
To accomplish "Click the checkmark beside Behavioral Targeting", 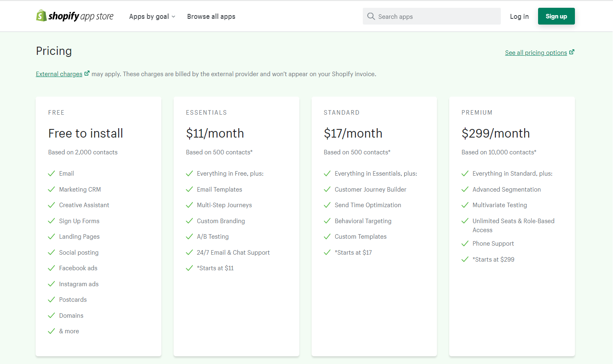I will [x=327, y=221].
